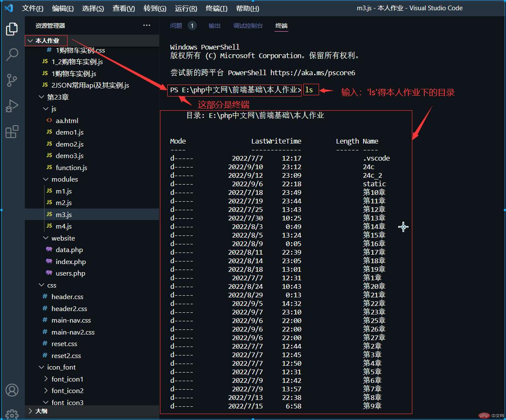The width and height of the screenshot is (506, 420).
Task: Open the Extensions view icon
Action: pyautogui.click(x=12, y=131)
